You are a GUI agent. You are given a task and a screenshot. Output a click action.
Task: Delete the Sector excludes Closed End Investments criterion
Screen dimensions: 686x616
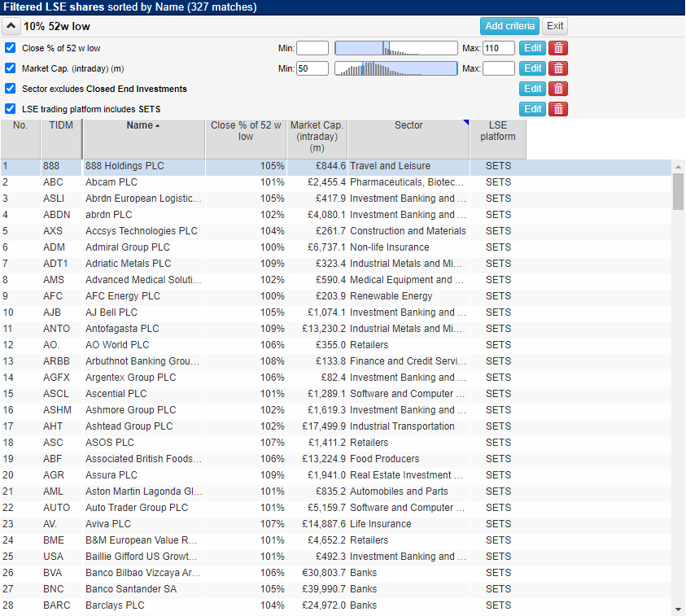click(x=558, y=89)
